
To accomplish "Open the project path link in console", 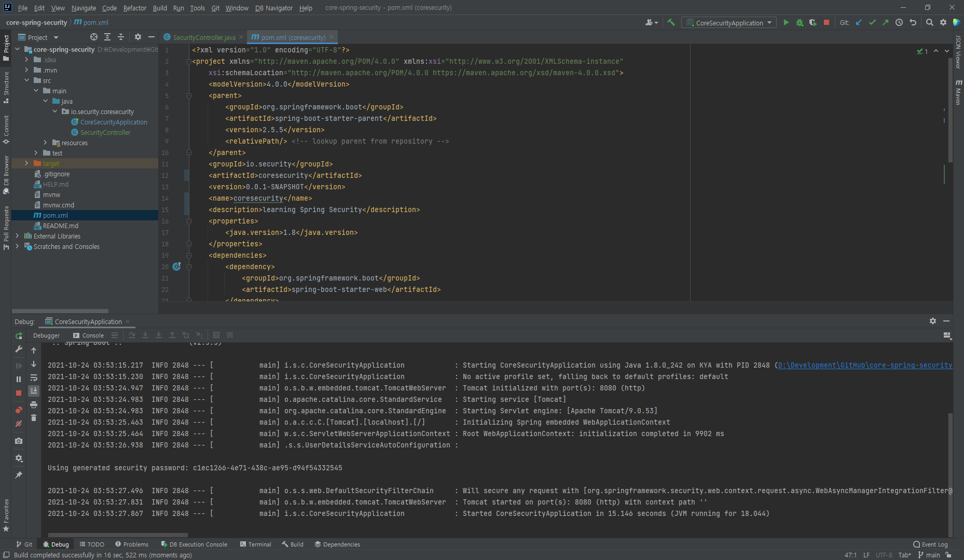I will 865,365.
